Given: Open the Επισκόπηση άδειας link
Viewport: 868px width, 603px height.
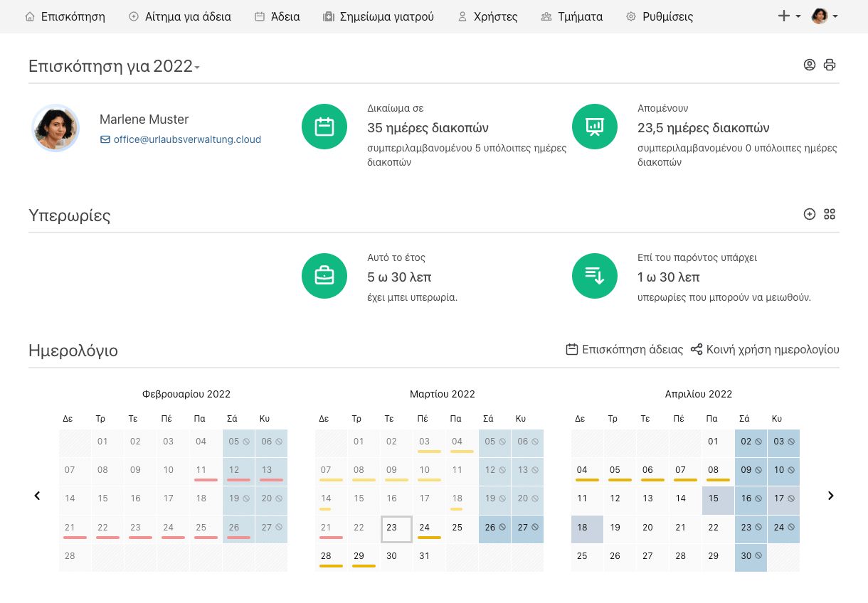Looking at the screenshot, I should 625,349.
